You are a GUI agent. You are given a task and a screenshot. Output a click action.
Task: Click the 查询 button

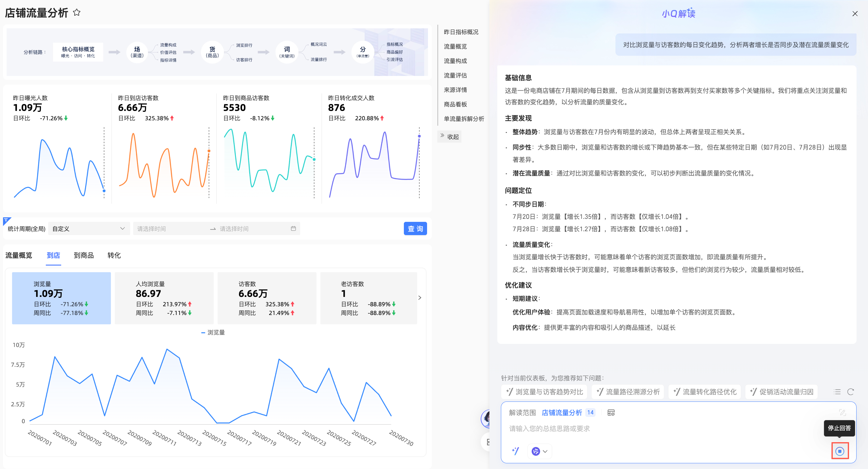point(415,228)
